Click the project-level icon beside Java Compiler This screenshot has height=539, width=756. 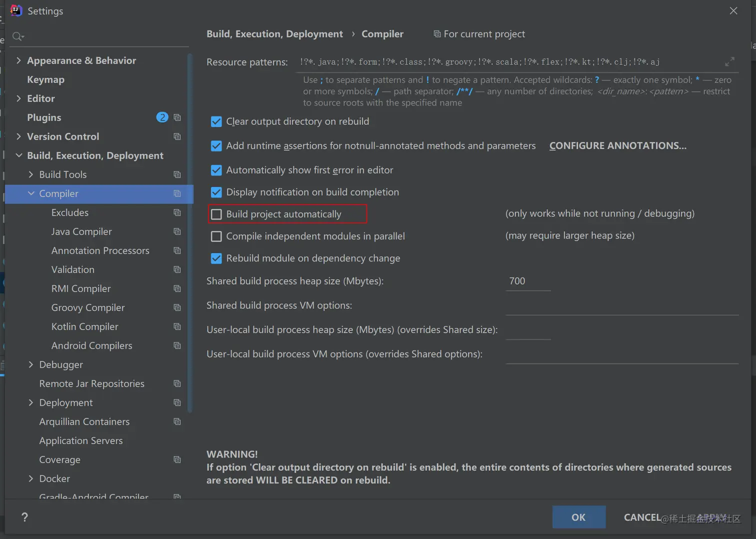coord(177,231)
